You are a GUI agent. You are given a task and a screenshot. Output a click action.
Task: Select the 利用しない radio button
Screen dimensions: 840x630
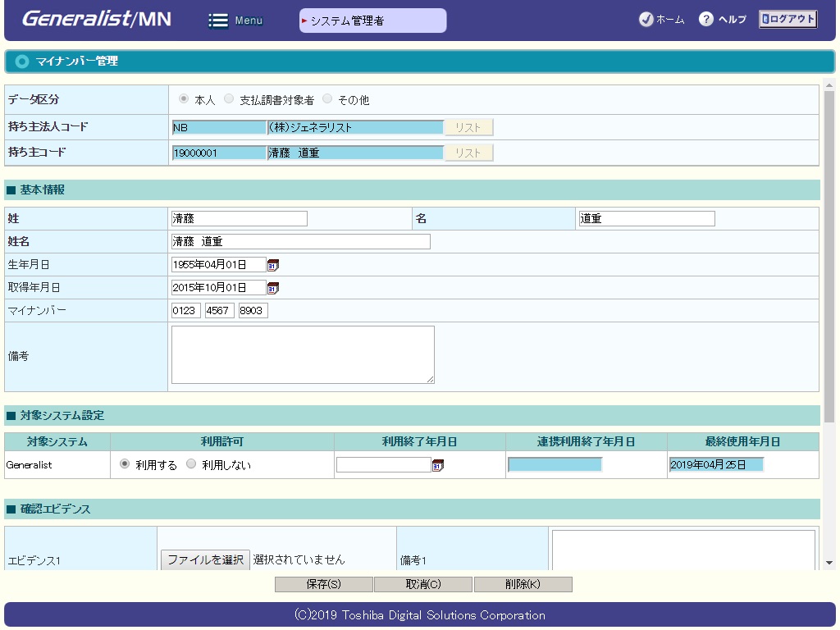(191, 464)
